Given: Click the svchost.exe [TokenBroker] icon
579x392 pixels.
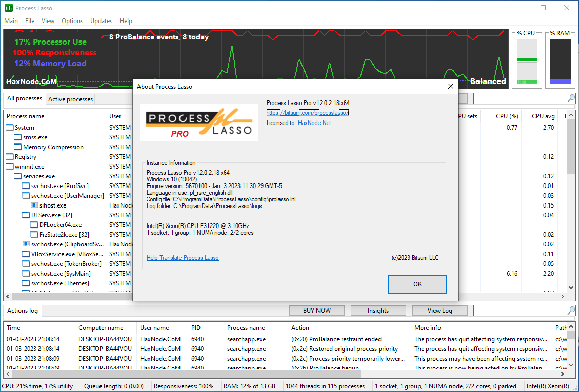Looking at the screenshot, I should tap(26, 263).
